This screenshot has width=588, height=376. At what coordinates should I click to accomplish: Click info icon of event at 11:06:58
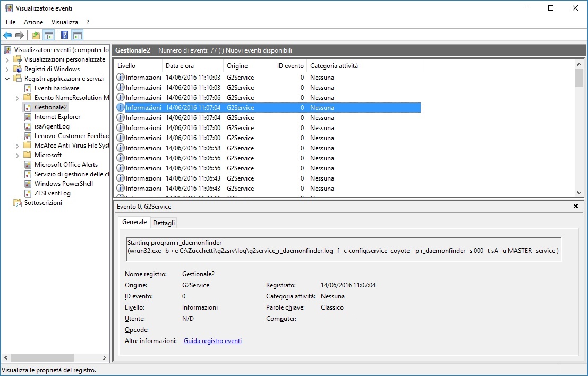[121, 148]
